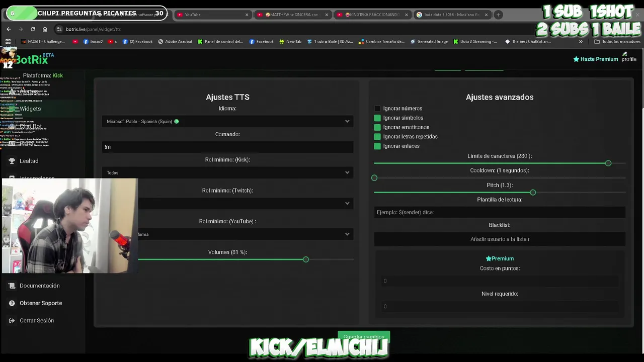Open the apps grid in bookmarks bar
The height and width of the screenshot is (362, 644).
tap(8, 42)
